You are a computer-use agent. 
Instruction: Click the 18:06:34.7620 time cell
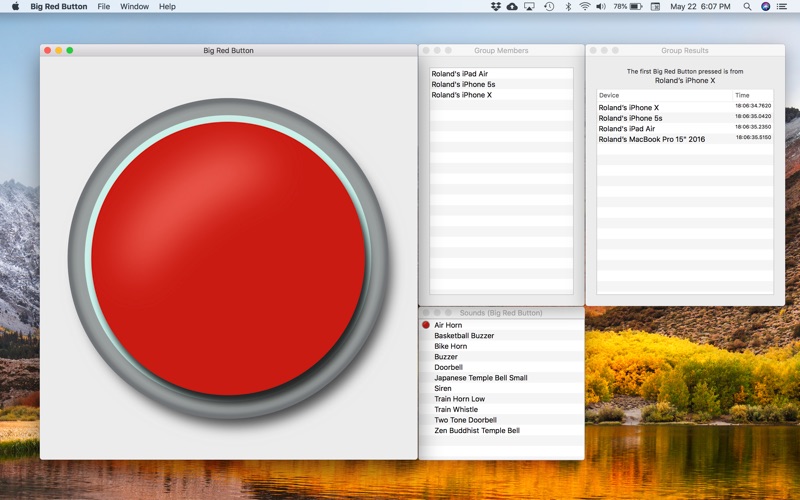(753, 106)
